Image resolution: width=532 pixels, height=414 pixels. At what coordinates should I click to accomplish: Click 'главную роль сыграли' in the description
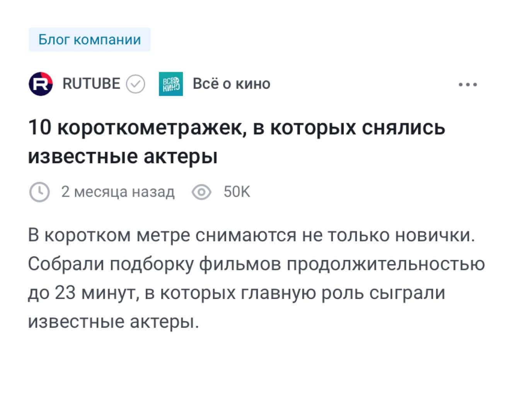(343, 293)
